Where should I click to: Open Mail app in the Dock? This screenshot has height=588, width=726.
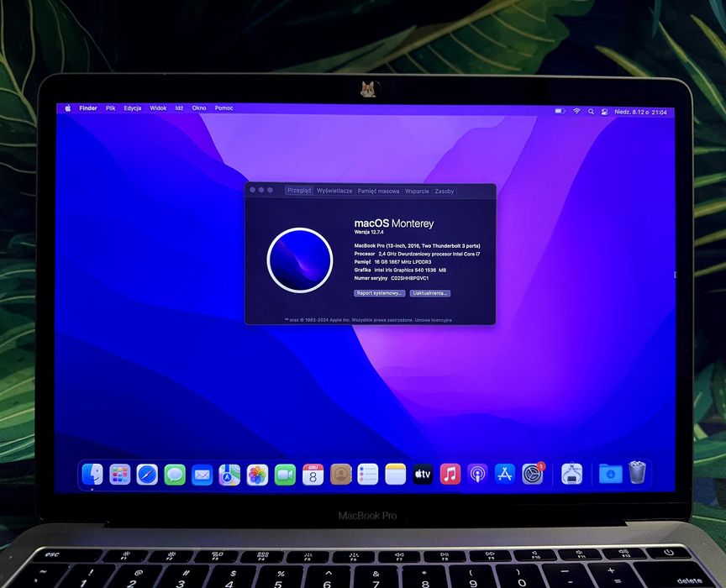[x=203, y=474]
